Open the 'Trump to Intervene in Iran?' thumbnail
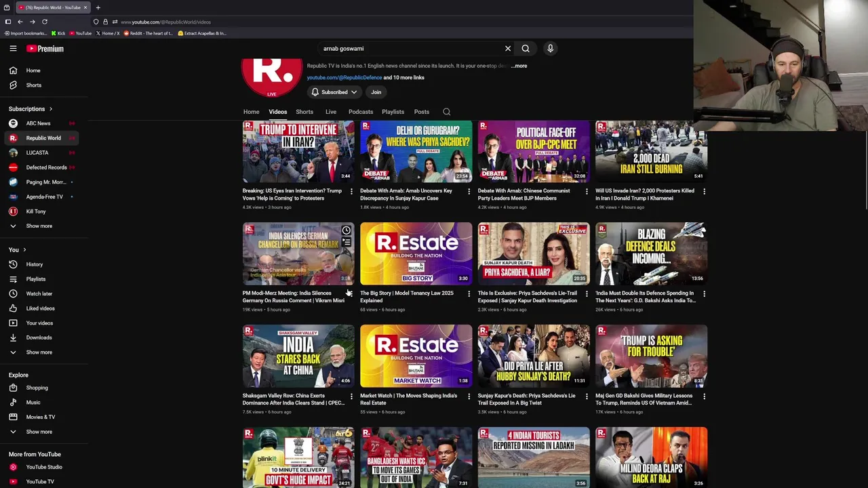This screenshot has height=488, width=868. [x=298, y=152]
